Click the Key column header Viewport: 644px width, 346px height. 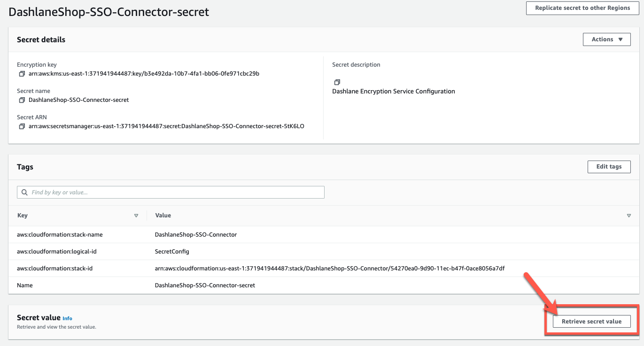tap(22, 215)
